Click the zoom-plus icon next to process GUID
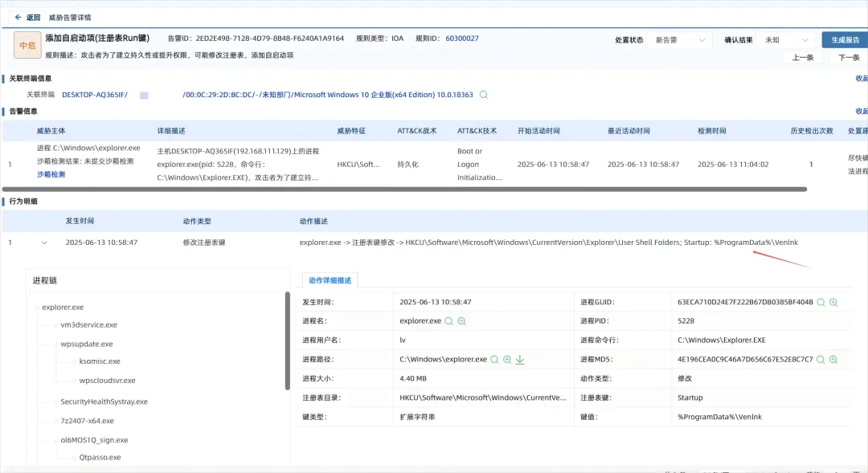The image size is (868, 473). [x=833, y=303]
